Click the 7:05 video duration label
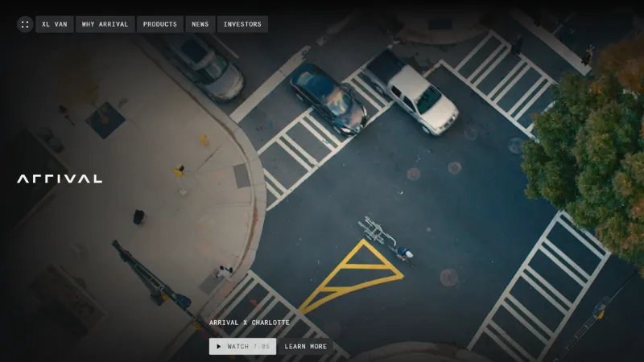 [262, 347]
